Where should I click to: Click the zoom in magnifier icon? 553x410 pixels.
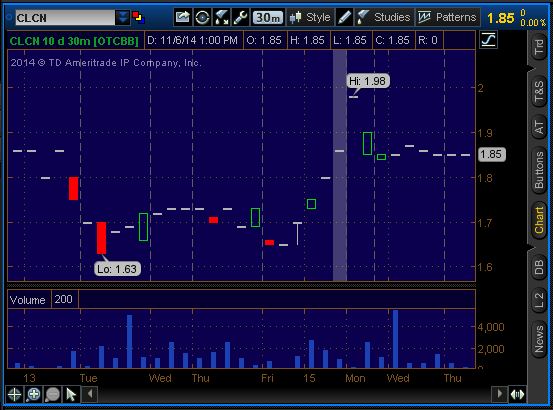(34, 394)
